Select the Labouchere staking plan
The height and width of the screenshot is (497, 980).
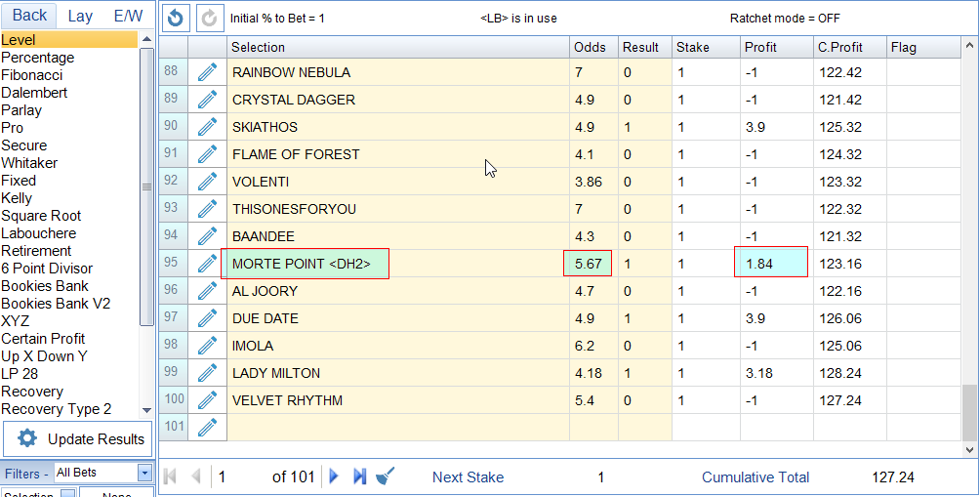click(x=38, y=233)
